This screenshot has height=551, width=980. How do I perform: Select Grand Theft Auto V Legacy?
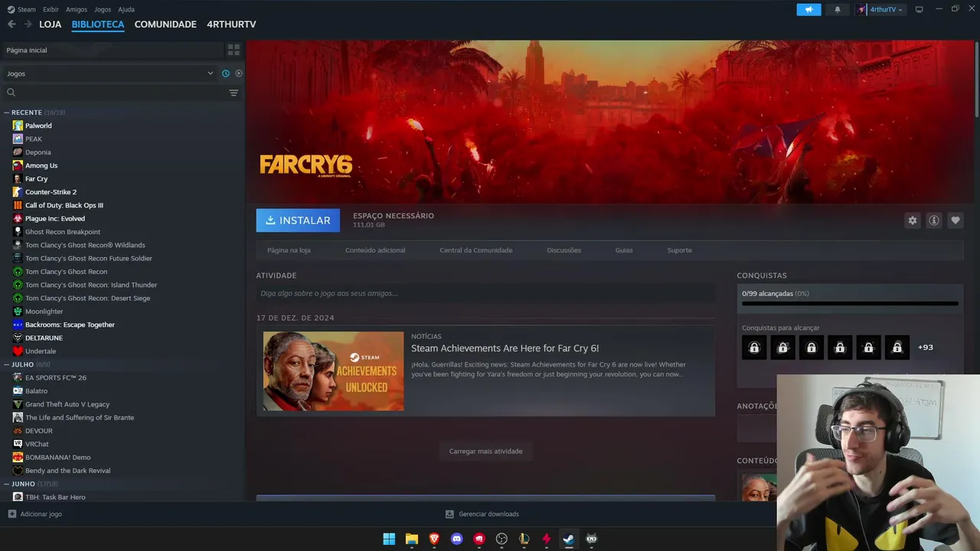(x=67, y=404)
